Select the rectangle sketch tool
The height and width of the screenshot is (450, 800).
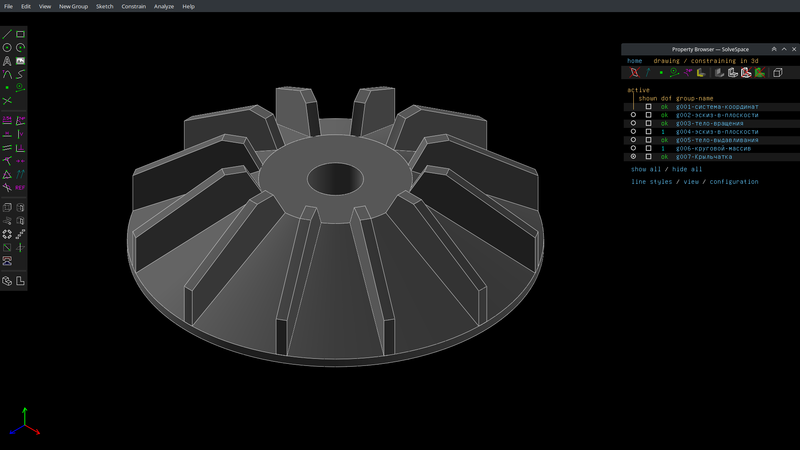pyautogui.click(x=21, y=34)
